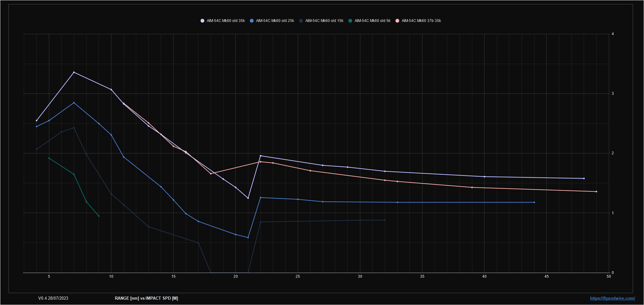The height and width of the screenshot is (305, 644).
Task: Click the AIM-54C Mk60 old 25k legend circle
Action: click(252, 21)
